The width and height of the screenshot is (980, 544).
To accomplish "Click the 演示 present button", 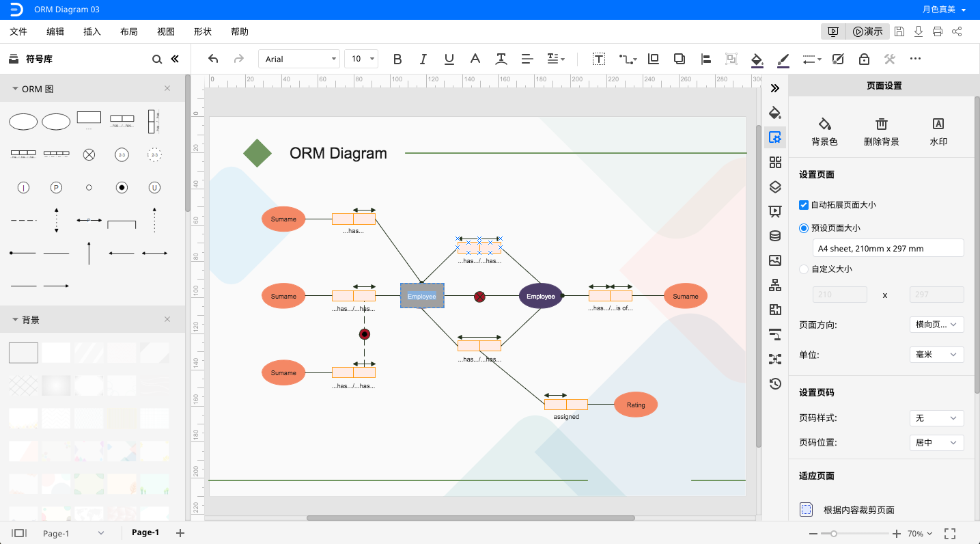I will [867, 31].
